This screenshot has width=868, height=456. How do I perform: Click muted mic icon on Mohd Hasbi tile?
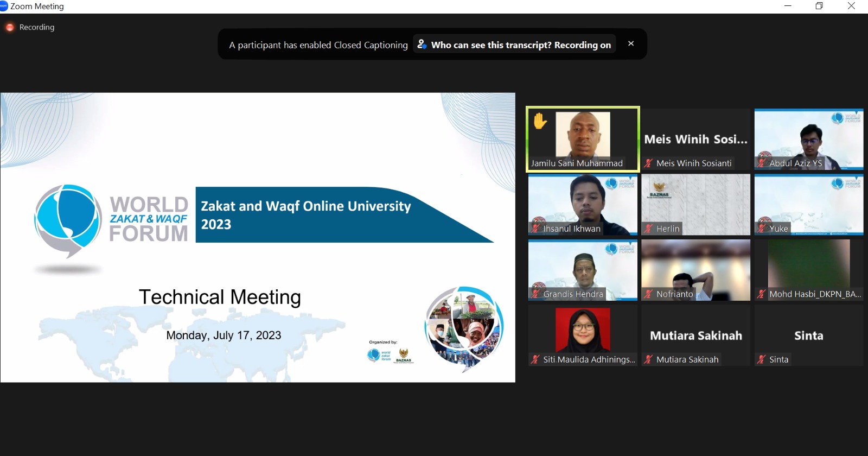click(761, 294)
